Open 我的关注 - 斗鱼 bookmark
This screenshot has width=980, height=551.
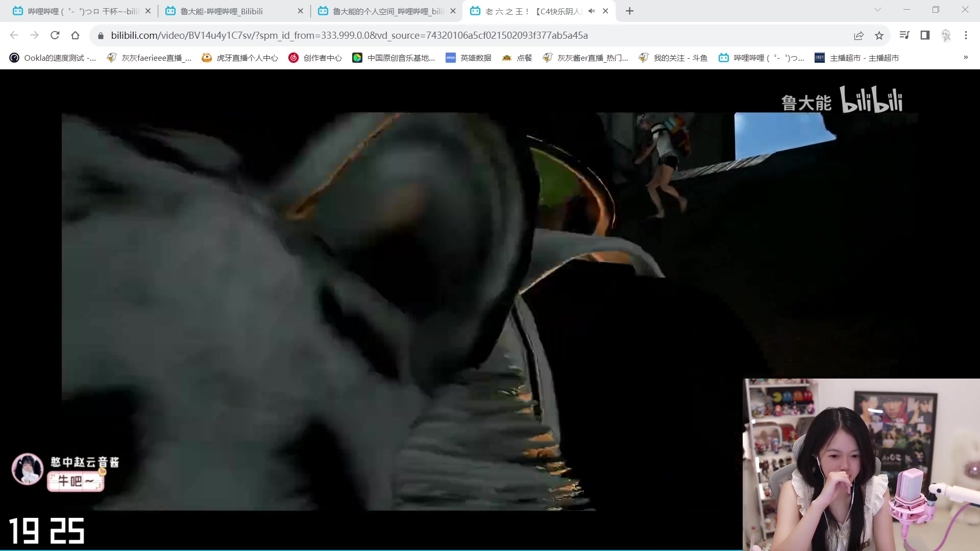pos(673,58)
